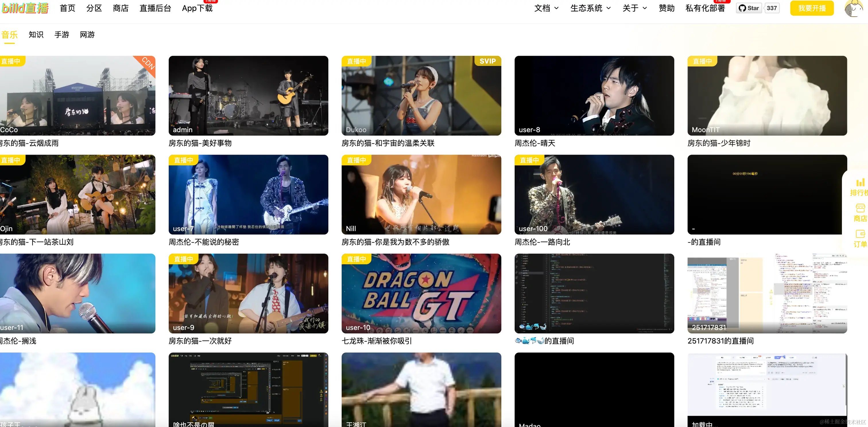Click the 我要开播 button
This screenshot has width=868, height=427.
tap(812, 8)
